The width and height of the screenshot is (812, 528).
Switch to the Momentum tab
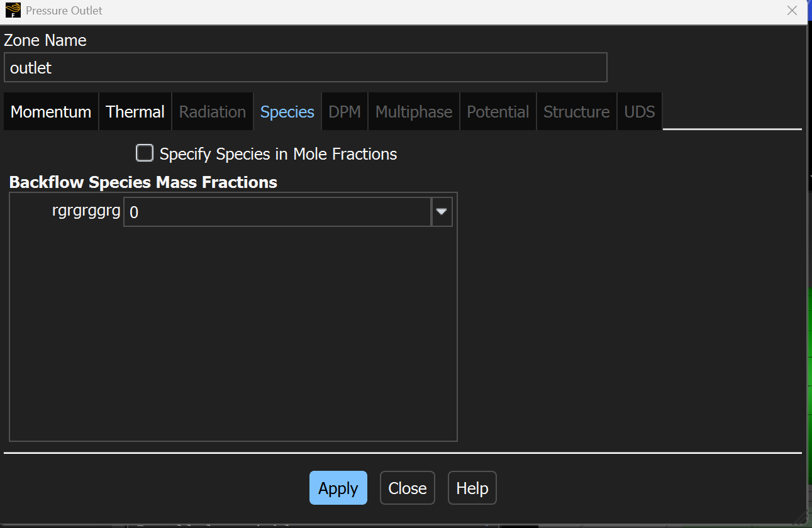pyautogui.click(x=51, y=112)
